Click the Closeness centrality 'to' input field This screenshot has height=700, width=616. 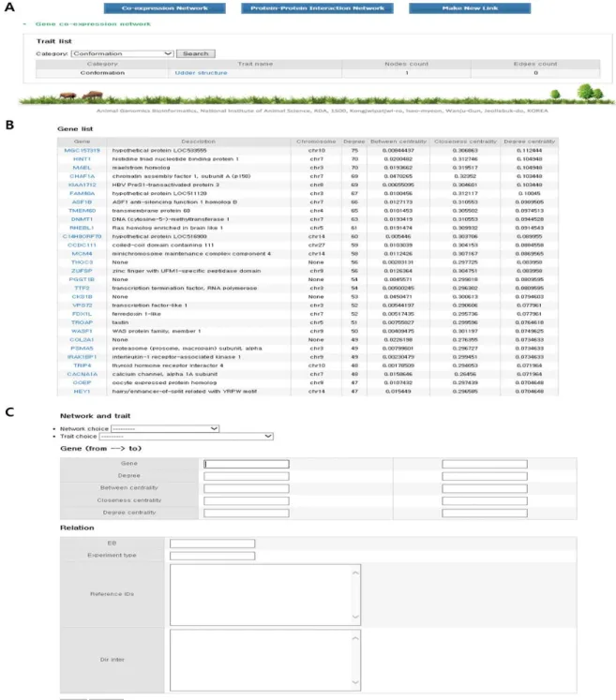point(485,501)
